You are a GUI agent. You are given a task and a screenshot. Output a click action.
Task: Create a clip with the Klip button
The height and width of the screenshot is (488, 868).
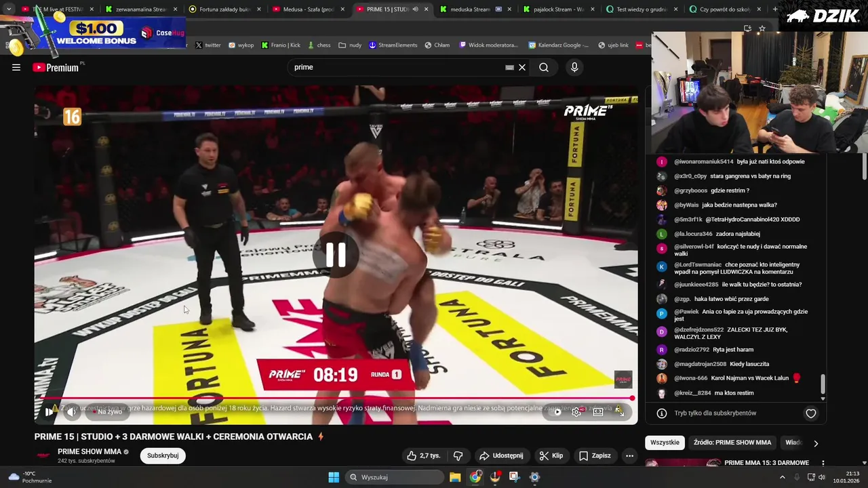click(x=551, y=455)
